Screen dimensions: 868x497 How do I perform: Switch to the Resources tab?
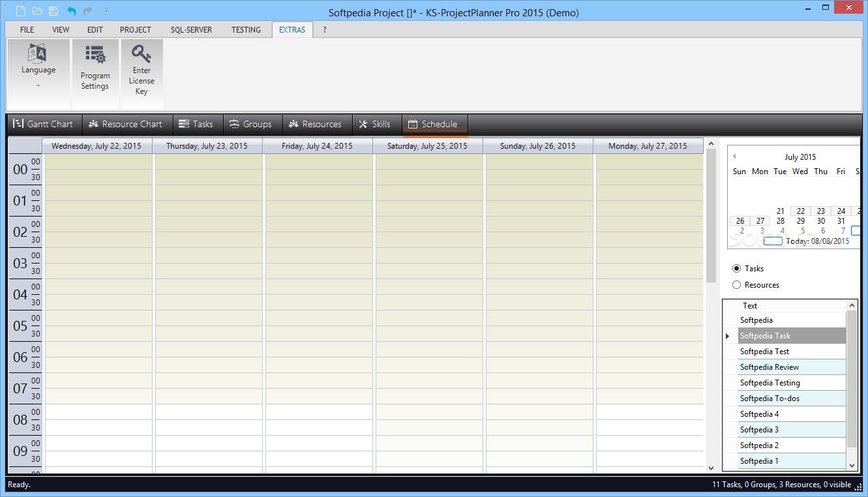[x=316, y=124]
